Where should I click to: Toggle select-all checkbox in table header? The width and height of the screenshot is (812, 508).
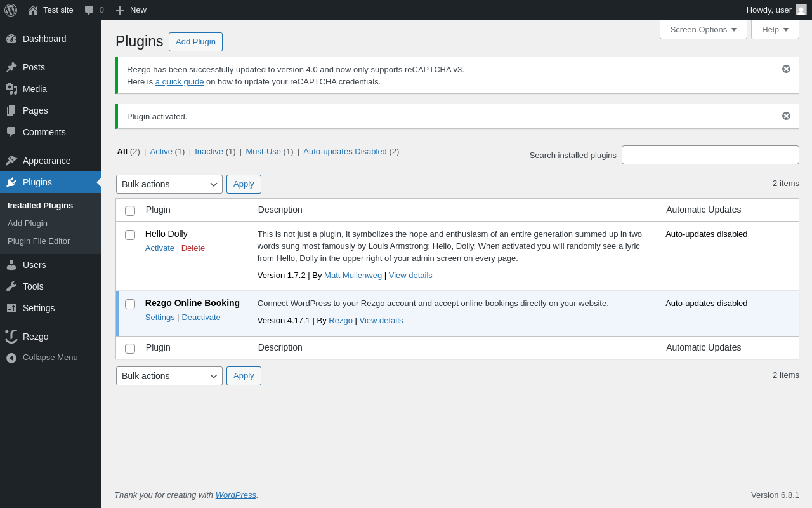point(130,211)
